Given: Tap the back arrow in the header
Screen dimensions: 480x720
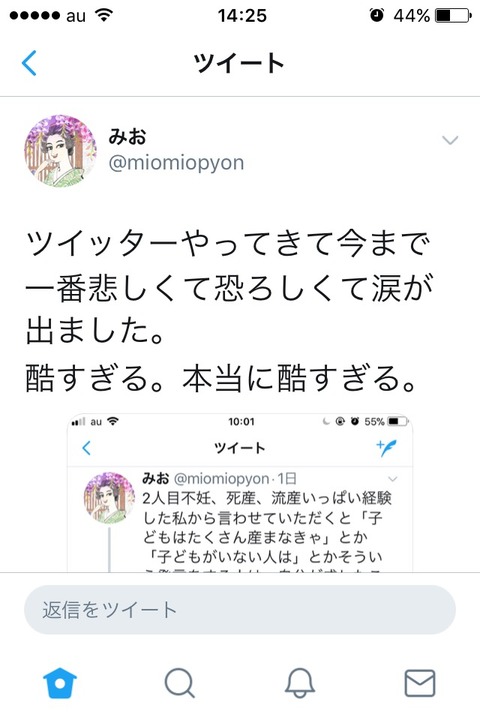Looking at the screenshot, I should 29,62.
